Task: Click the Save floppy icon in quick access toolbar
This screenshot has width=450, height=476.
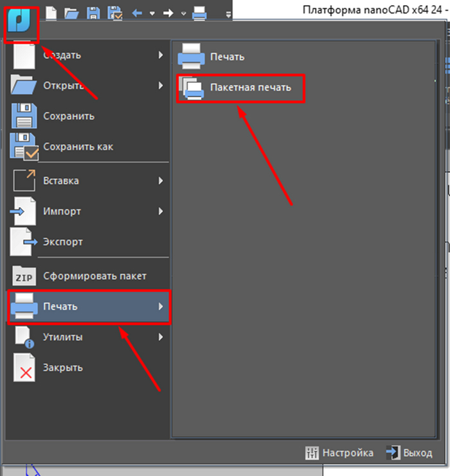Action: tap(93, 14)
